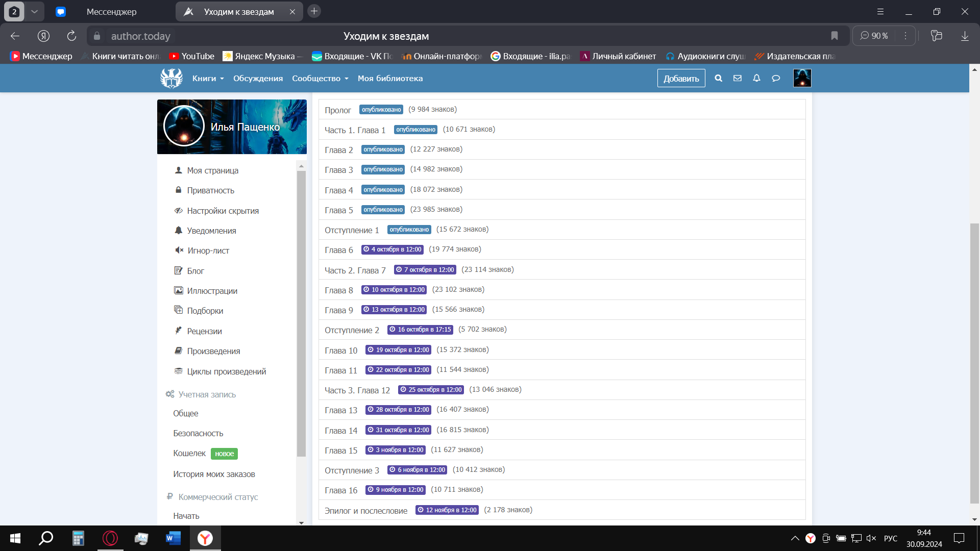The image size is (980, 551).
Task: Switch to the Мессенджер browser tab
Action: coord(111,11)
